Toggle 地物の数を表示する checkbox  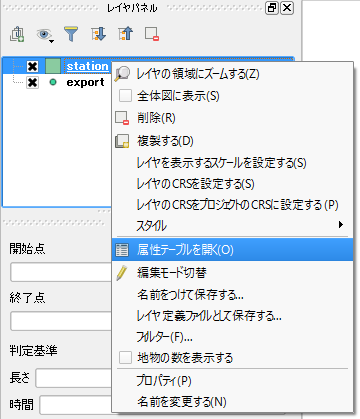click(x=125, y=358)
